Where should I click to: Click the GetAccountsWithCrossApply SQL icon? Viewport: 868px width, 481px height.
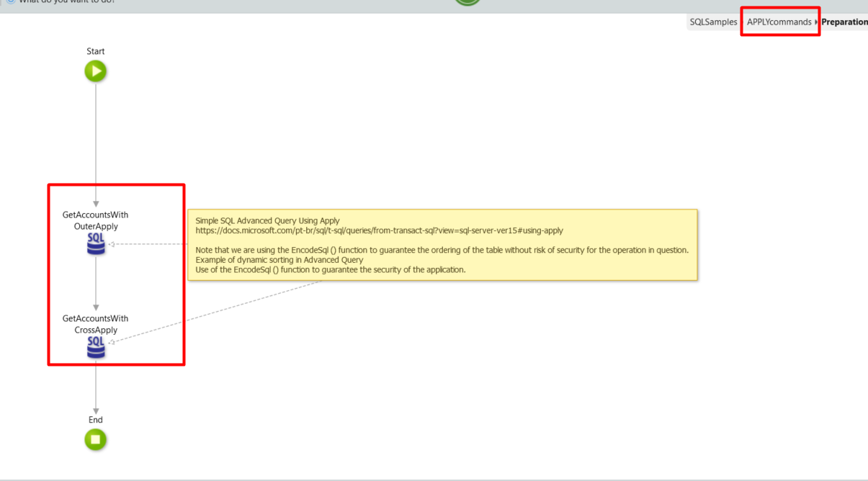tap(96, 348)
